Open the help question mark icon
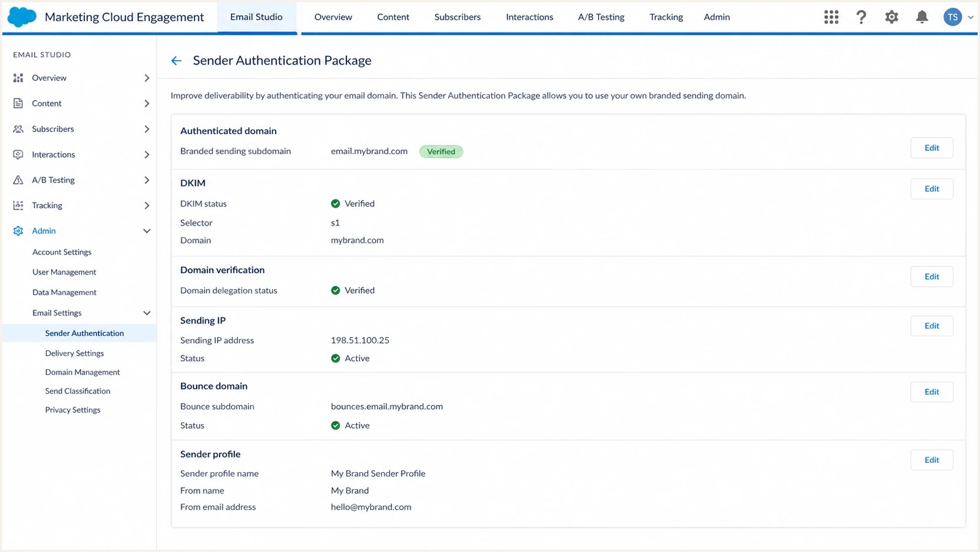Viewport: 980px width, 552px height. 861,17
